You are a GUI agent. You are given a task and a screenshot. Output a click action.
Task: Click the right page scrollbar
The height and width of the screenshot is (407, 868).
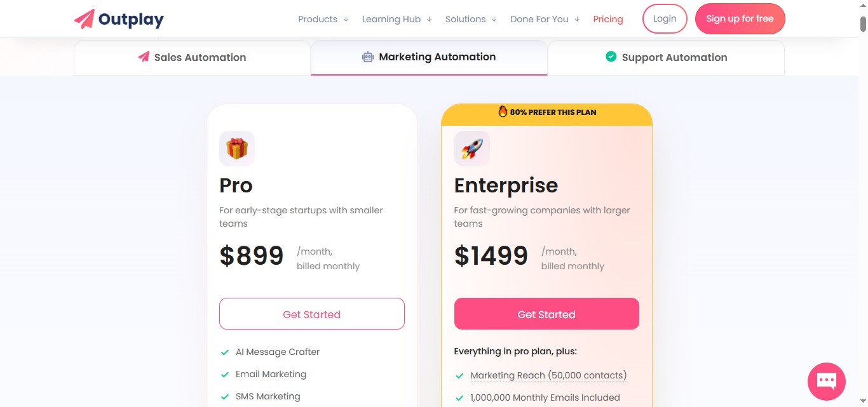(x=862, y=27)
